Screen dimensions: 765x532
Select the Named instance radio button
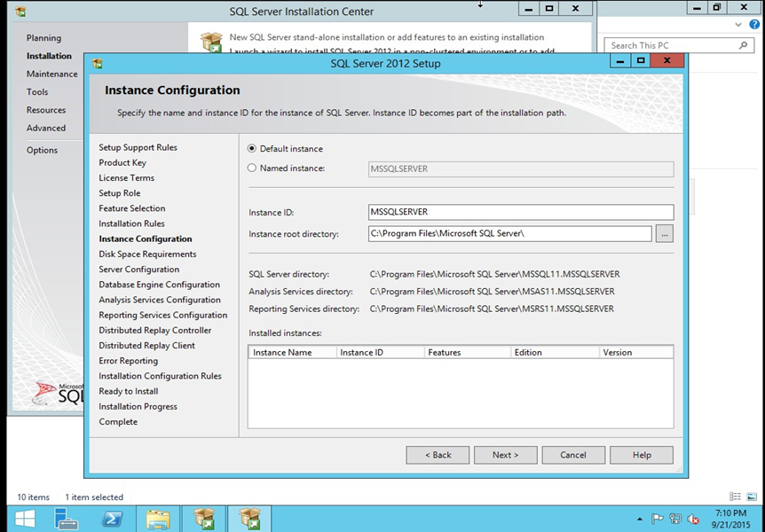(252, 168)
